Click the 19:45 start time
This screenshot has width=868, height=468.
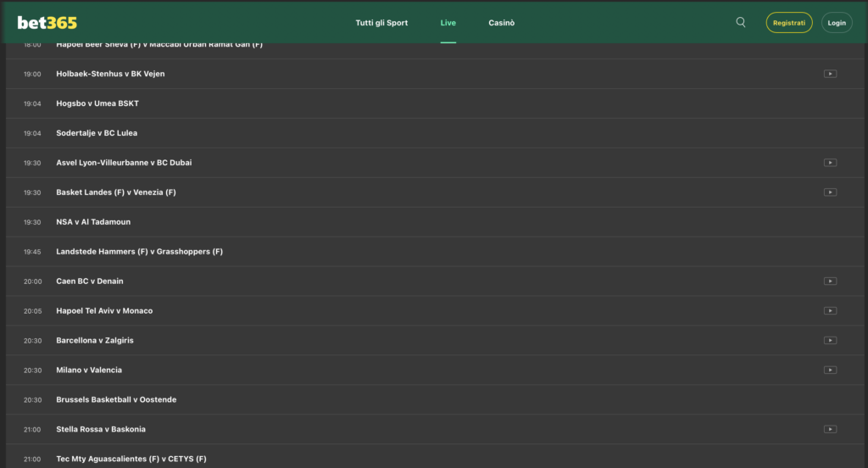pyautogui.click(x=32, y=252)
